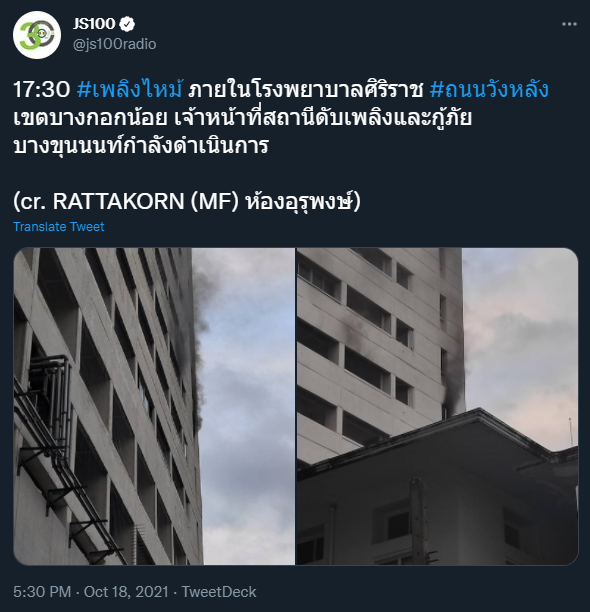Click the blue verified badge beside JS100

127,24
